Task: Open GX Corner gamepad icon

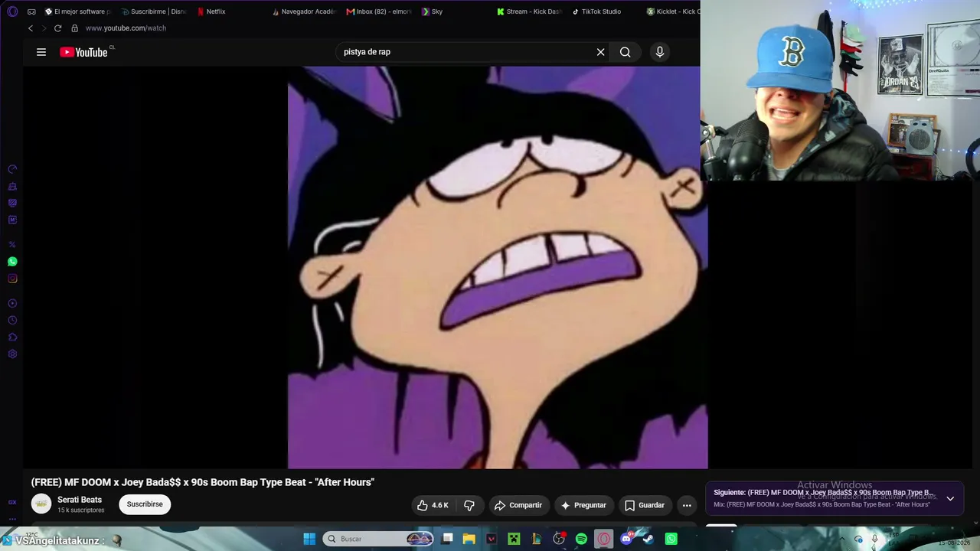Action: click(x=31, y=11)
